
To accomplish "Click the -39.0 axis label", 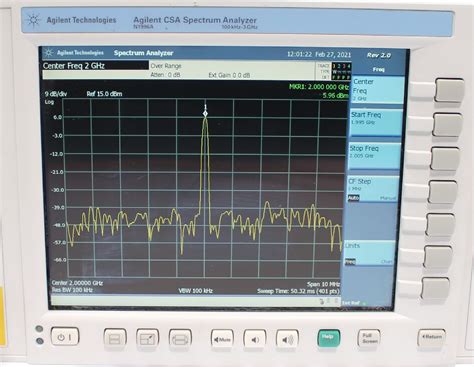I will coord(58,207).
